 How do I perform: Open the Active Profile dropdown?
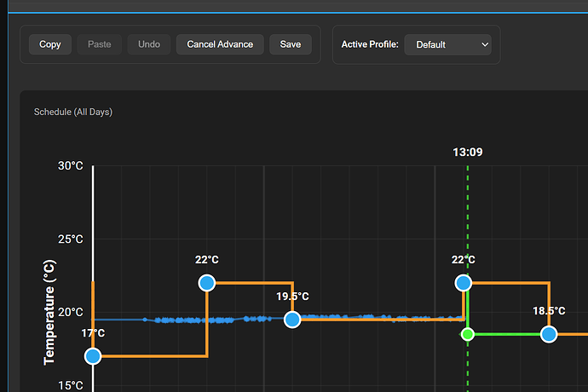coord(448,44)
